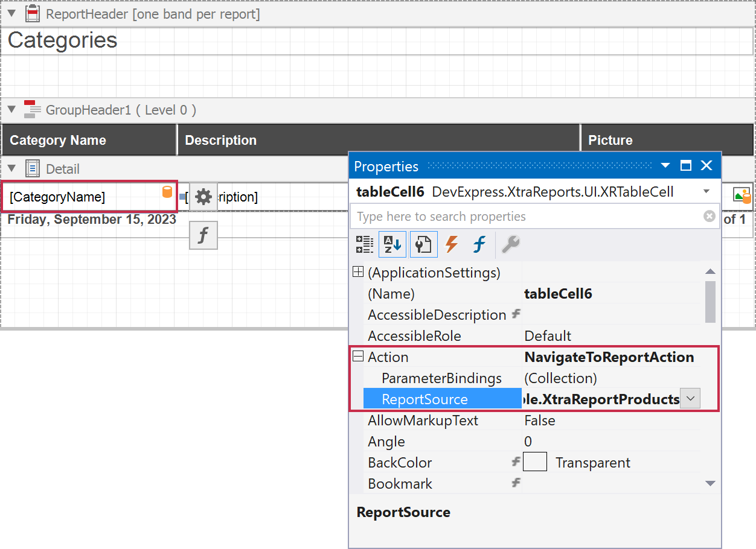Collapse the ReportHeader band
756x549 pixels.
coord(11,13)
